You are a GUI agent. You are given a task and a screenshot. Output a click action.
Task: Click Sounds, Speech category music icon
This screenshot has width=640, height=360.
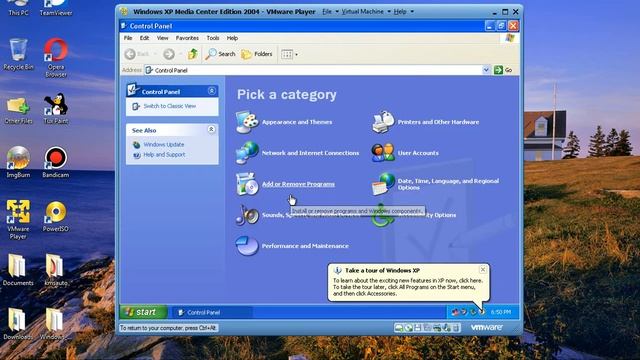(x=247, y=215)
